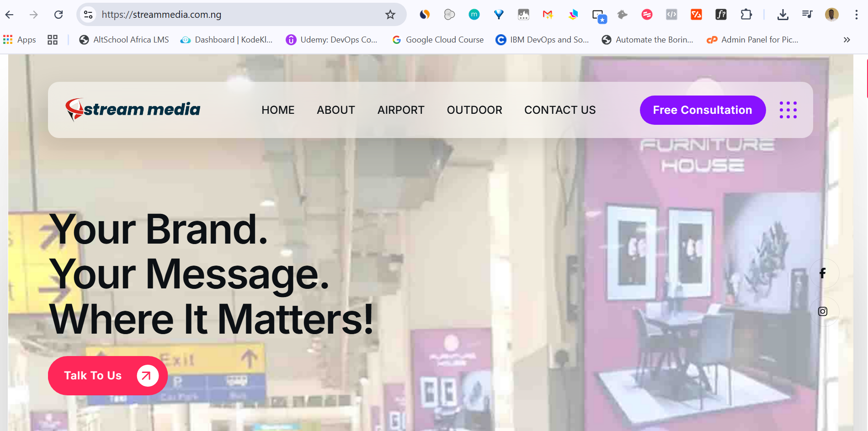Expand the hidden bookmarks chevron
The height and width of the screenshot is (431, 868).
[847, 40]
